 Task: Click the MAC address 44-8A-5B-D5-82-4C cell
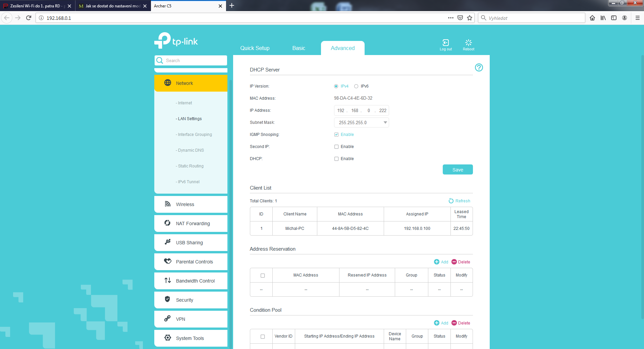(x=351, y=229)
